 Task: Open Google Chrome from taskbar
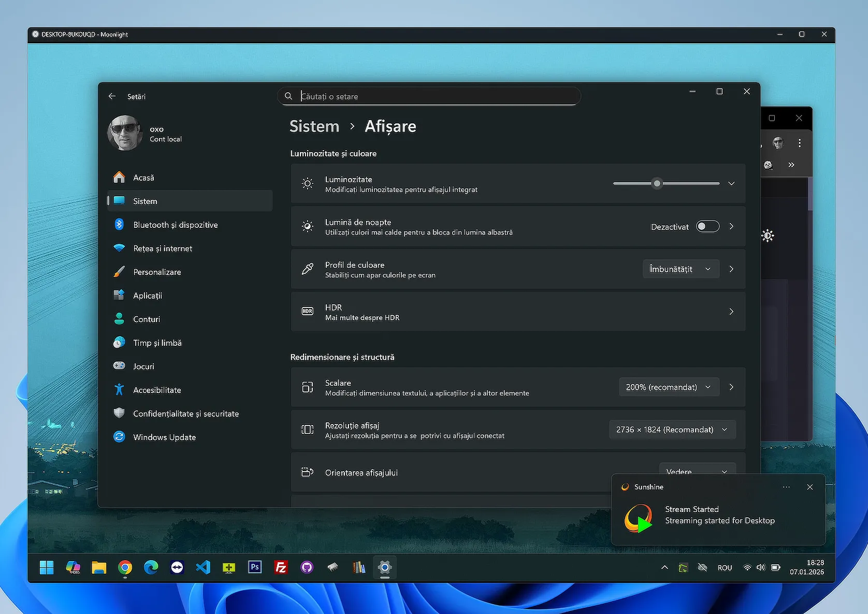click(x=125, y=567)
